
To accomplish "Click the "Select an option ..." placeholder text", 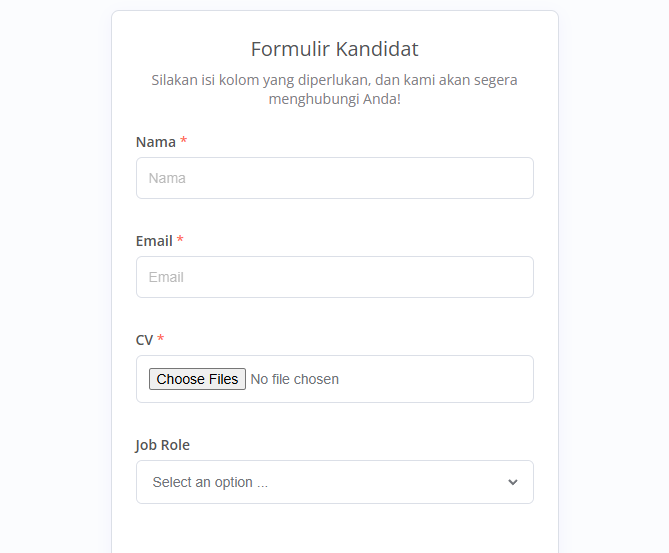I will pos(210,482).
